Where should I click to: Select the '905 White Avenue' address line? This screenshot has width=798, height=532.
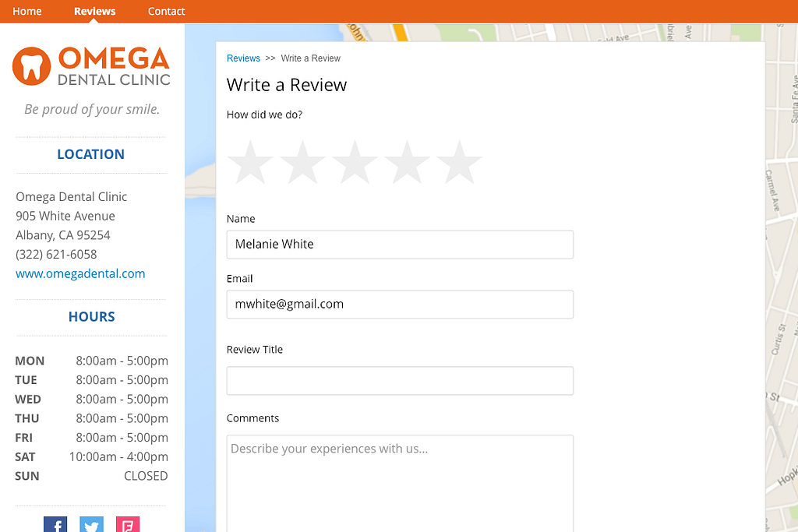pyautogui.click(x=65, y=217)
